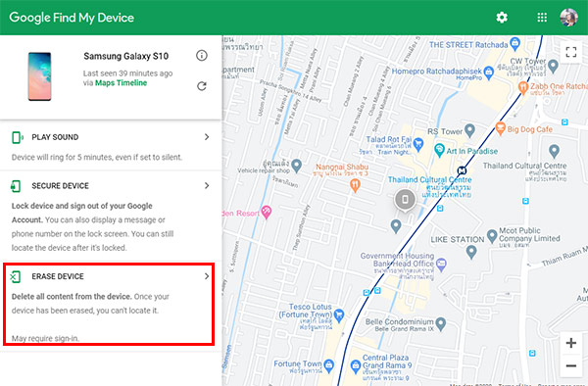The width and height of the screenshot is (588, 386).
Task: Toggle the map fullscreen view
Action: tap(570, 52)
